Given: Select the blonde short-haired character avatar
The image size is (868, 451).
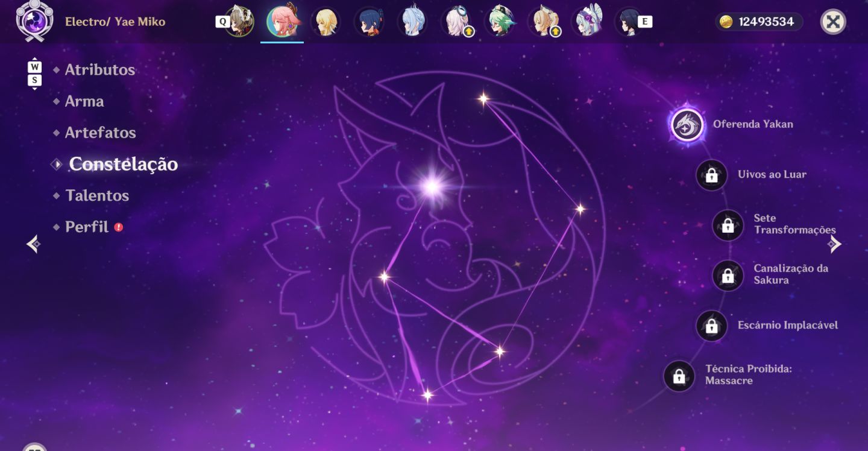Looking at the screenshot, I should point(325,22).
